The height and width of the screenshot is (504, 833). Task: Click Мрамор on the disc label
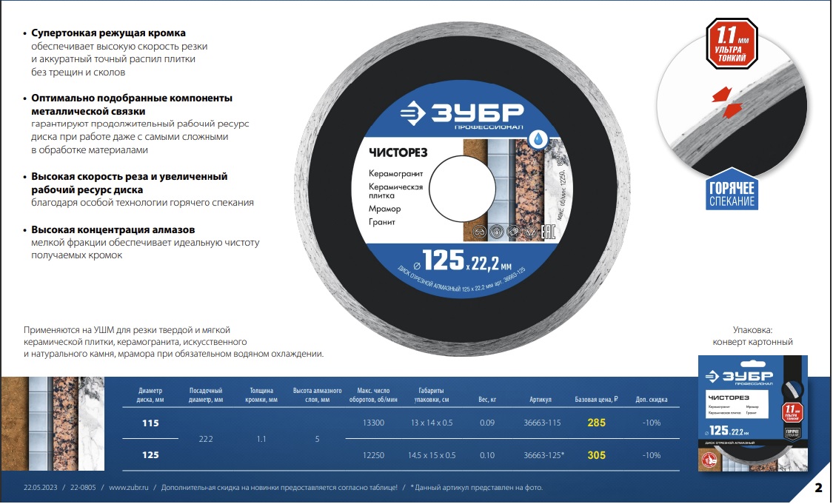(x=384, y=209)
